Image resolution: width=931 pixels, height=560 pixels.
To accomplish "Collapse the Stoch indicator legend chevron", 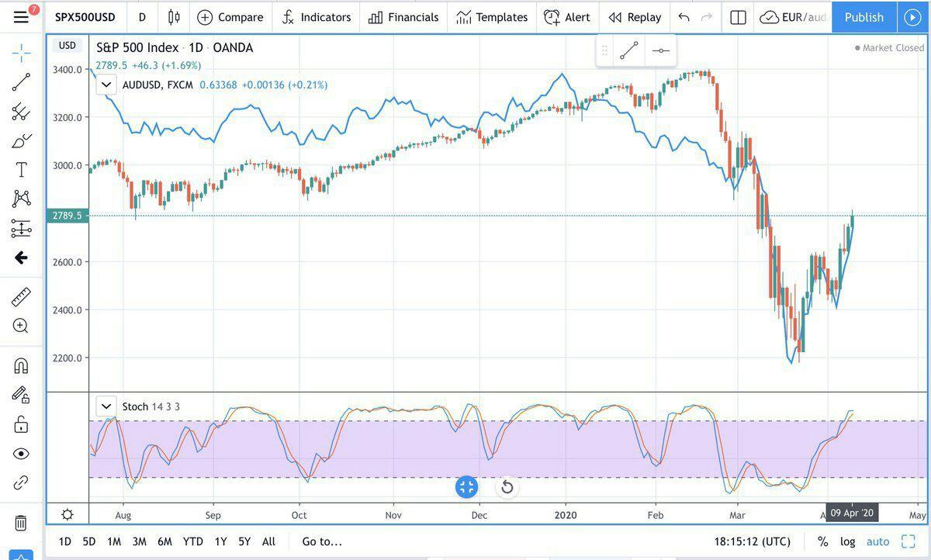I will pyautogui.click(x=107, y=406).
